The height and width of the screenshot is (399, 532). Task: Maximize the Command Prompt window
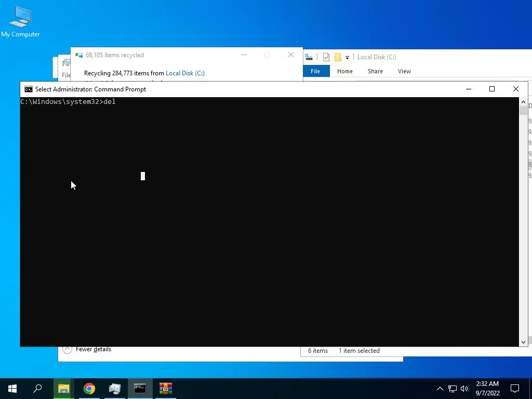(x=492, y=89)
